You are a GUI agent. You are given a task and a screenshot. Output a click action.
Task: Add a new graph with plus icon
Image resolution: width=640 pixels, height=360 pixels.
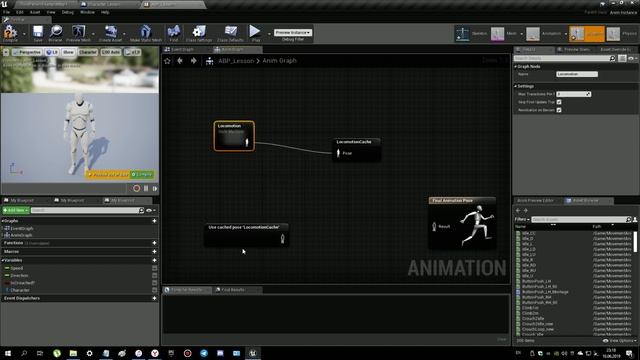(154, 221)
